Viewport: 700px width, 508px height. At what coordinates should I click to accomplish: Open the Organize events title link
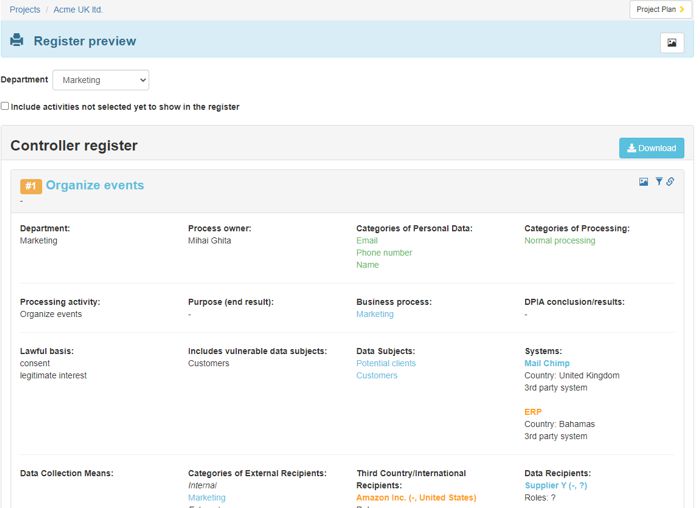[95, 185]
